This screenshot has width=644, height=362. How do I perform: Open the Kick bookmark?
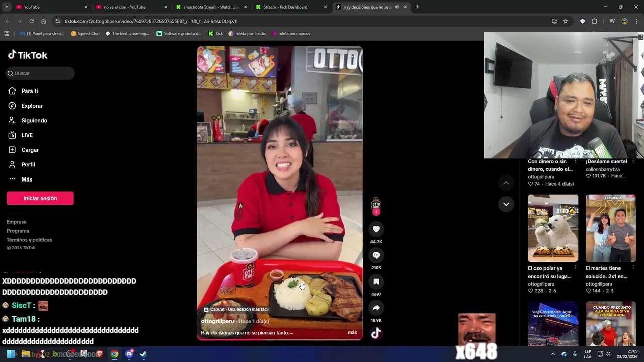point(215,33)
